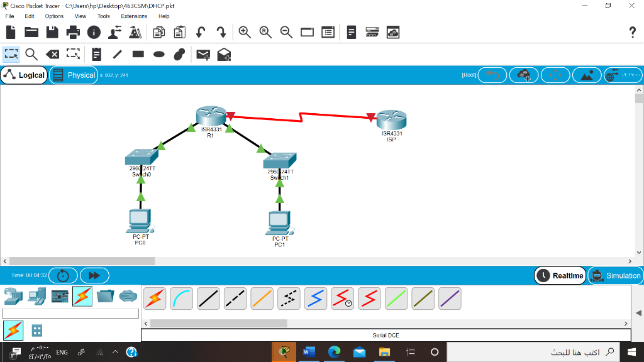Click the Copy icon in toolbar
The height and width of the screenshot is (362, 644).
point(158,32)
